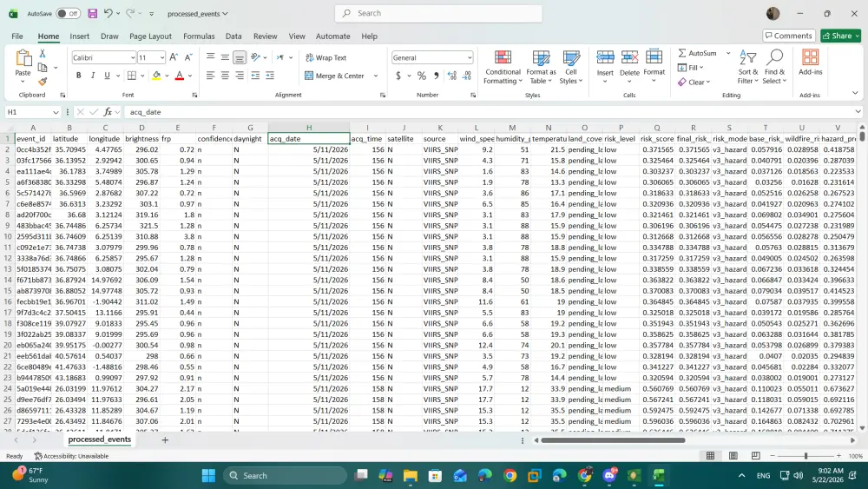Switch to the Insert tab
Image resolution: width=868 pixels, height=489 pixels.
(79, 36)
